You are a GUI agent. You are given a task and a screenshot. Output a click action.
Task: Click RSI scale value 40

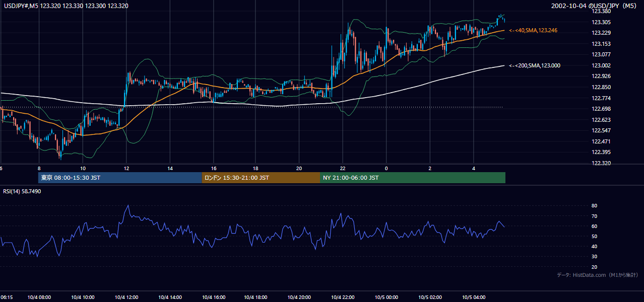[594, 247]
